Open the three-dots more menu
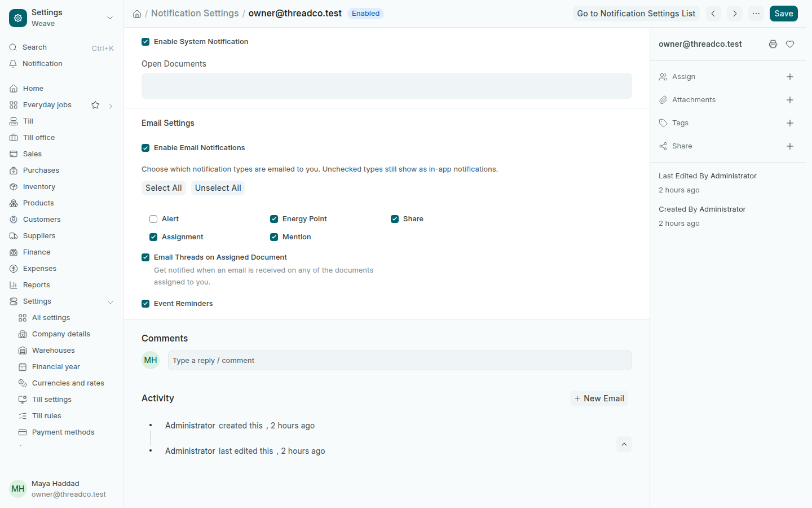 point(756,14)
